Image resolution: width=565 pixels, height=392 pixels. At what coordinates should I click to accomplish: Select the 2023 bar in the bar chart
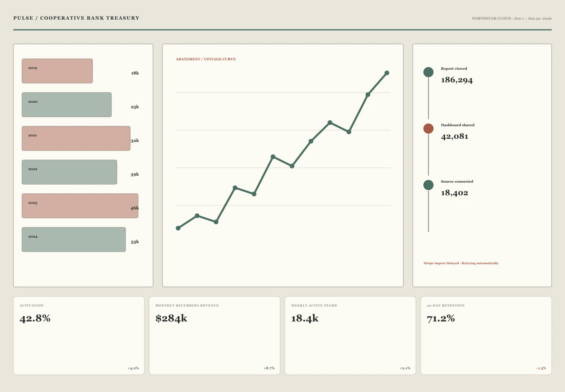[x=80, y=206]
